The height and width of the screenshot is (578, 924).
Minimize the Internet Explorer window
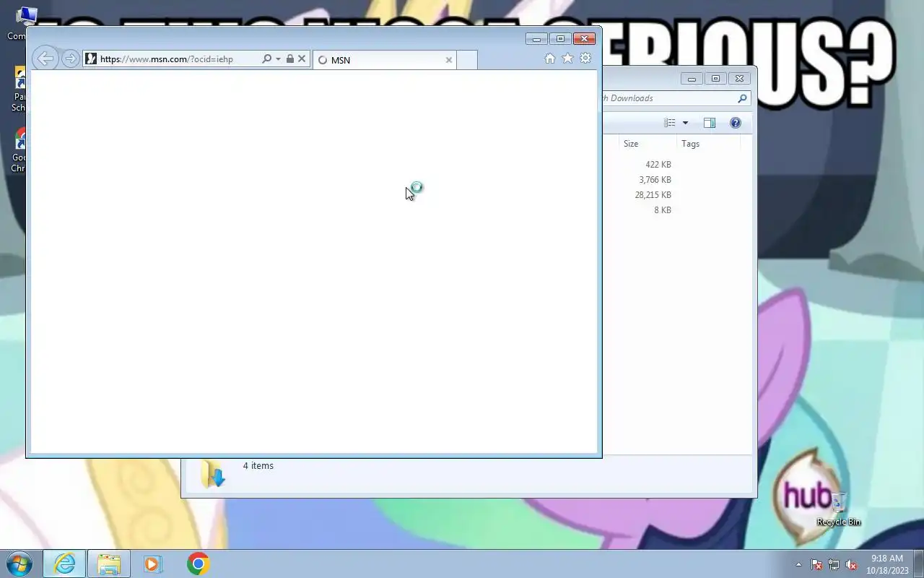point(536,39)
